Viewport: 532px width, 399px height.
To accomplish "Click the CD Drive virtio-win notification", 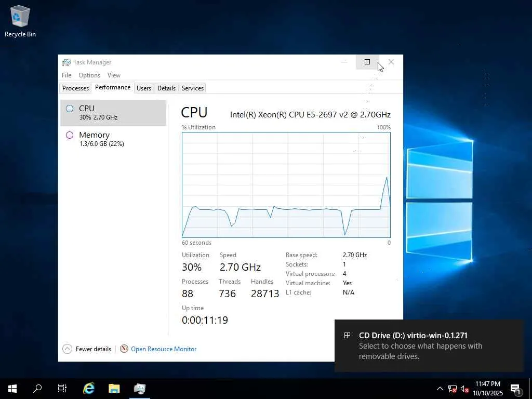I will (x=429, y=345).
